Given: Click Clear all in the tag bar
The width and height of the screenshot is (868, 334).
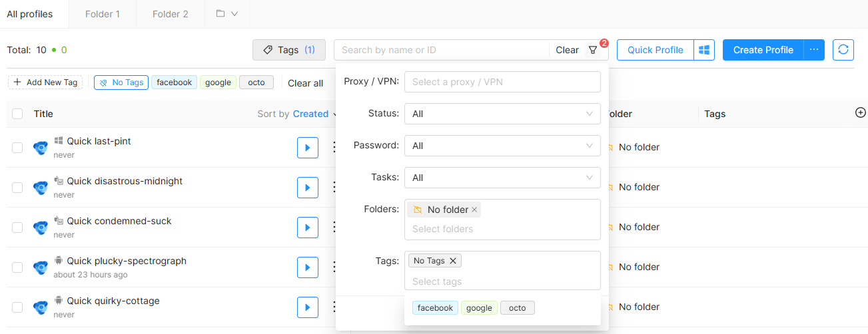Looking at the screenshot, I should pyautogui.click(x=306, y=83).
